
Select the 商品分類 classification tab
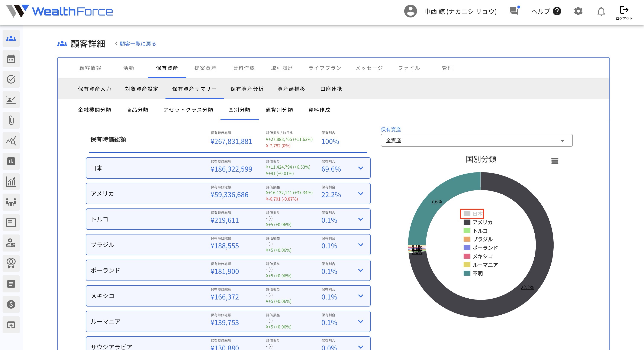(x=137, y=110)
